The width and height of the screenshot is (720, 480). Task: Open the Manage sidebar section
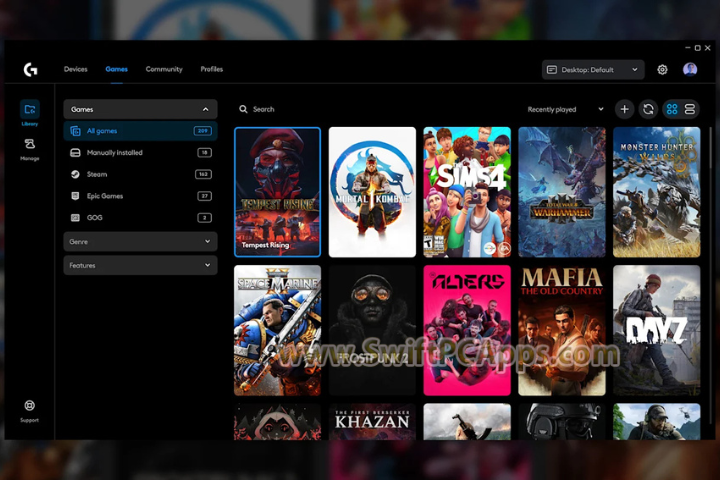coord(29,149)
